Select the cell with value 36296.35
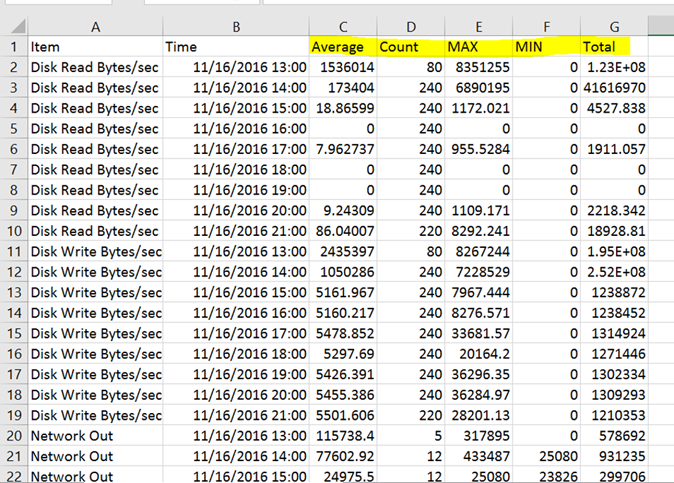This screenshot has width=674, height=483. tap(478, 374)
